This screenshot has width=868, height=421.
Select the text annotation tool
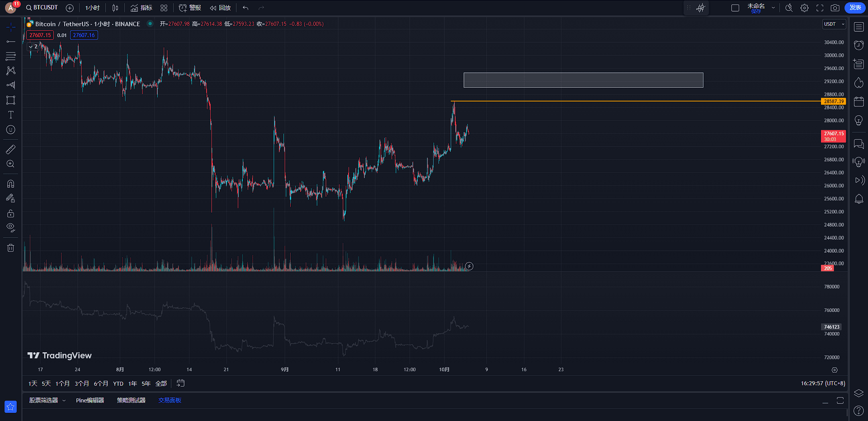tap(10, 114)
